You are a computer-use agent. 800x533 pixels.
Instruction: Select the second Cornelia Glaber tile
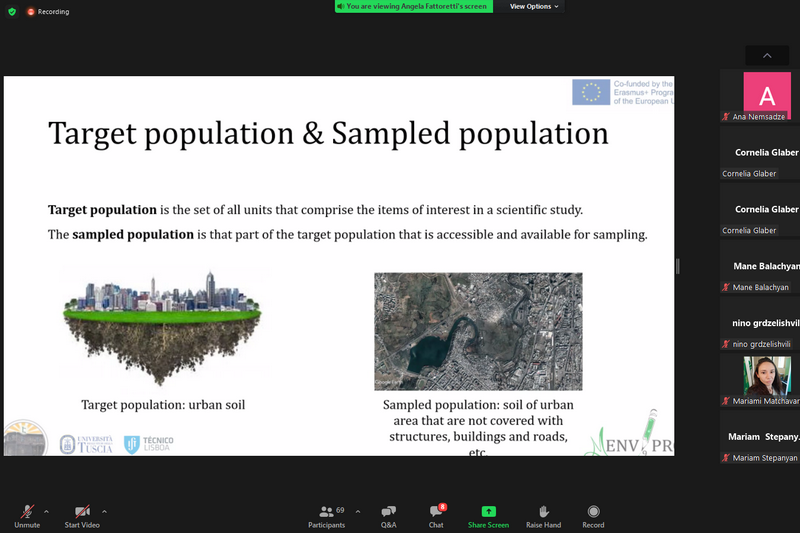[x=760, y=210]
